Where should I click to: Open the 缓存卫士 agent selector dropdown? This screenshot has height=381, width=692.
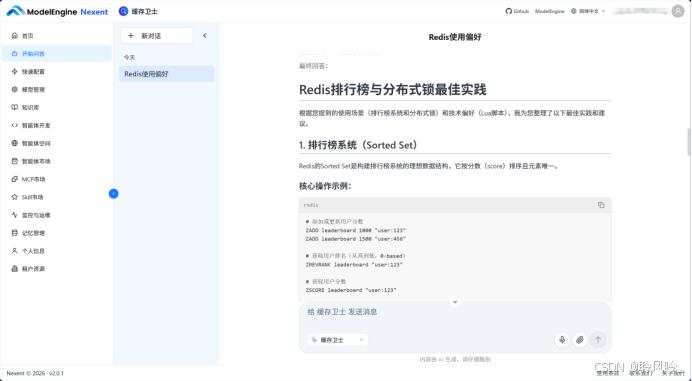(338, 340)
